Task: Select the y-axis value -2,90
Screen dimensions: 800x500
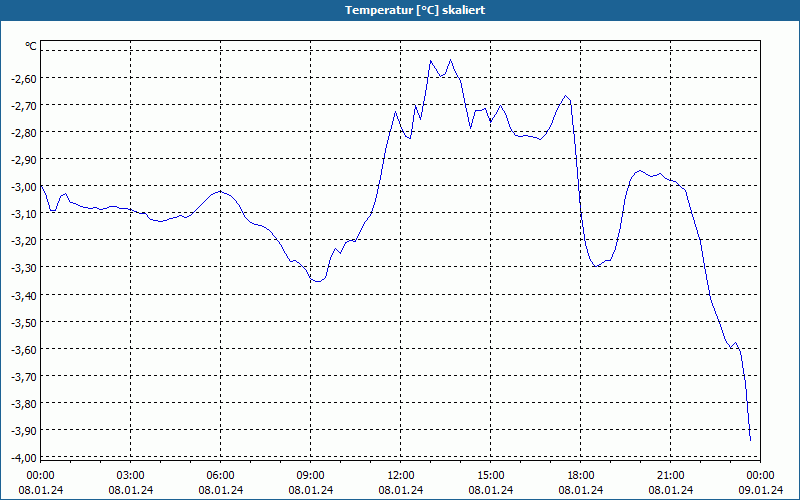Action: 23,159
